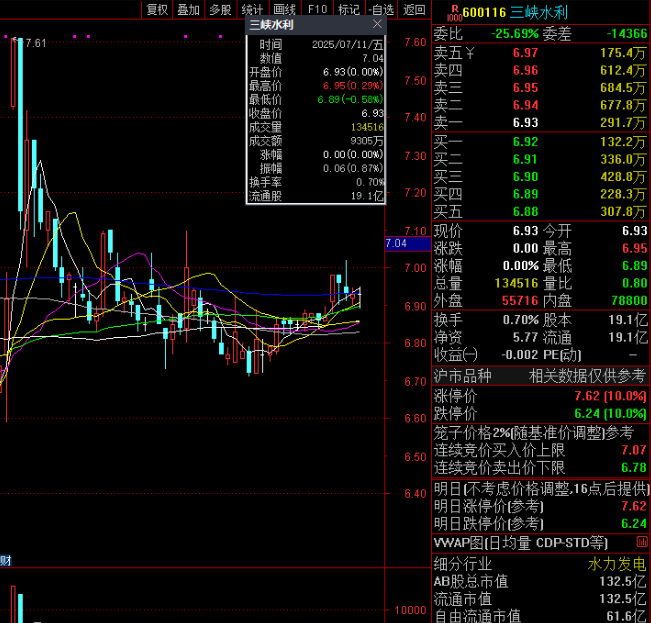Select 多股 multi-stock view
Image resolution: width=651 pixels, height=623 pixels.
coord(220,10)
